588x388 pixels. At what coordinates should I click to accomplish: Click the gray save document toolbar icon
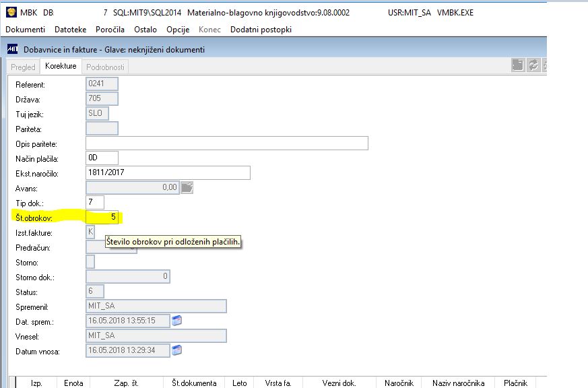[x=517, y=65]
